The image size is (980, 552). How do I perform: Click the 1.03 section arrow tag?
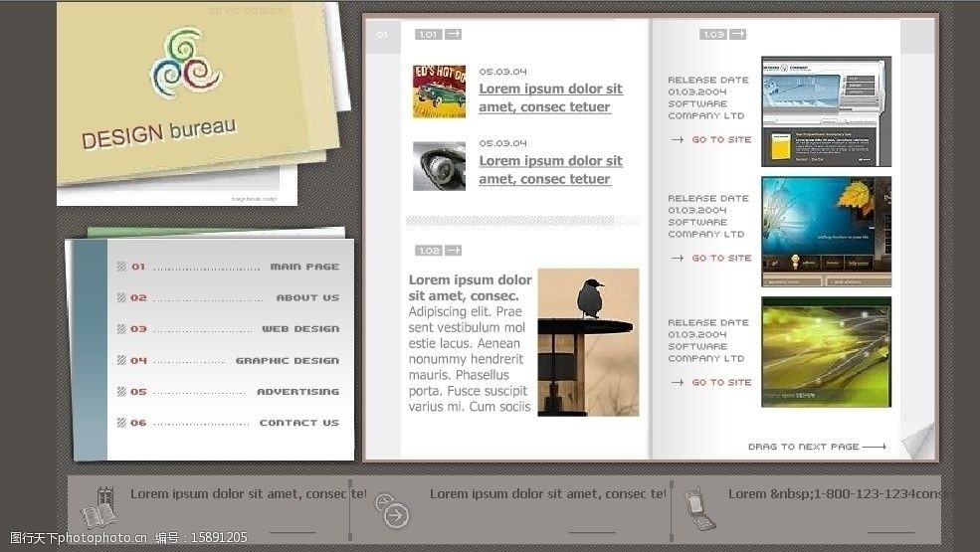point(722,35)
